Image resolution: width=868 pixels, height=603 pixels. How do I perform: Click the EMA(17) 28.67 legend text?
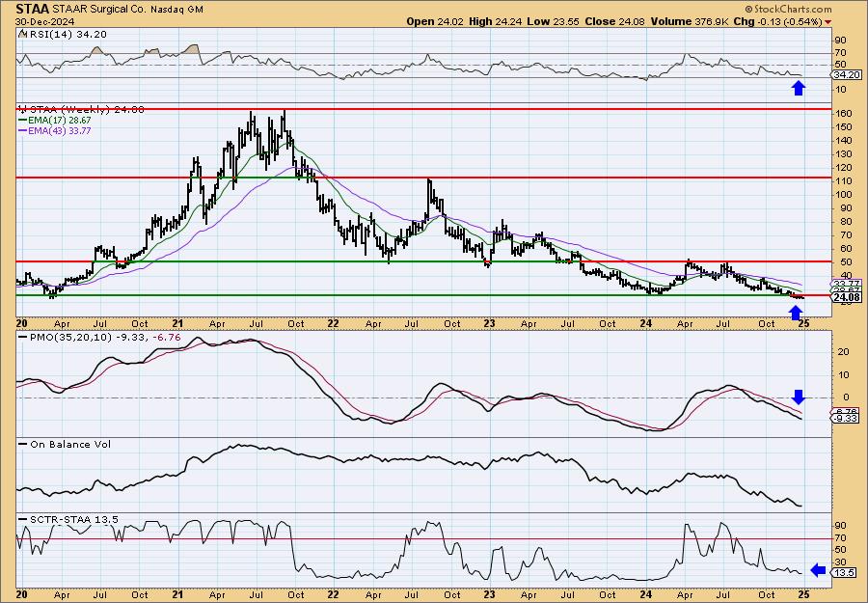tap(61, 121)
